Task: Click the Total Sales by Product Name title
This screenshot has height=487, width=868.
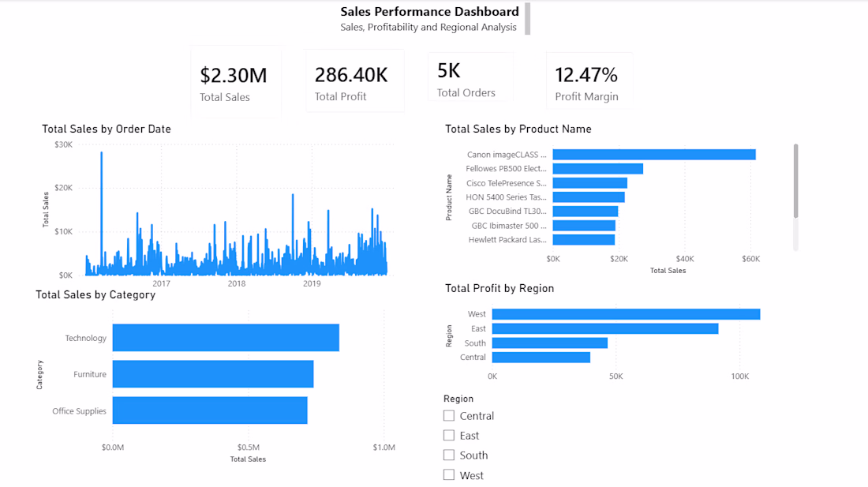Action: pos(518,129)
